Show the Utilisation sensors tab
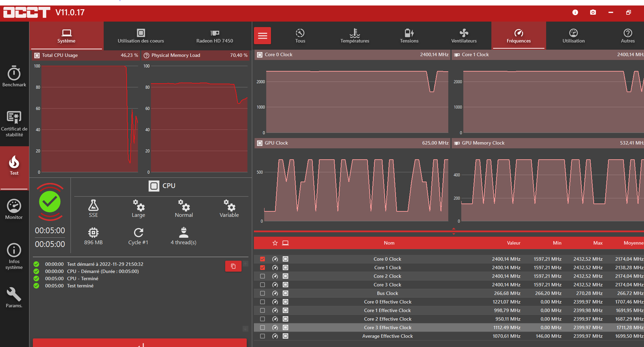 tap(574, 36)
